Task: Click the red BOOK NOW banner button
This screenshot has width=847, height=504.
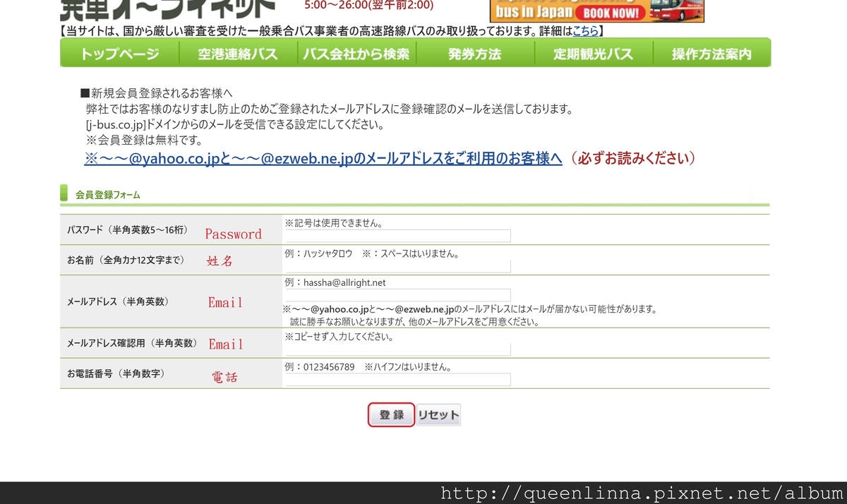Action: (611, 13)
